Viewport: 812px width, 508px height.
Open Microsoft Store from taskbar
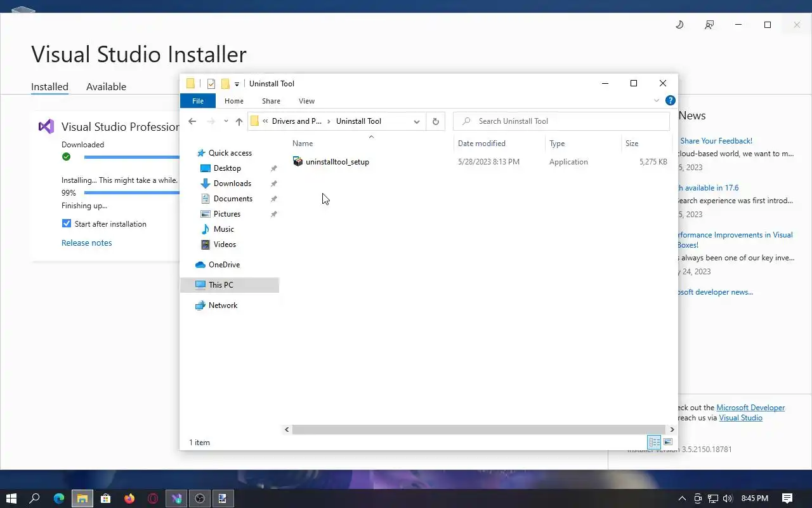(106, 498)
